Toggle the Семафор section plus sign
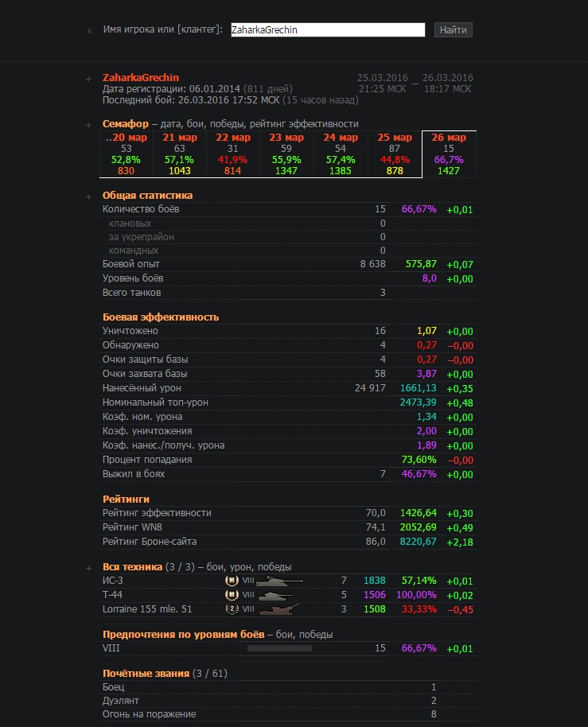 89,125
